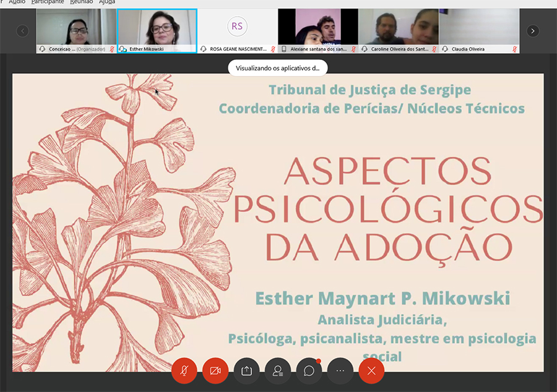
Task: Leave the meeting with red X button
Action: [371, 370]
